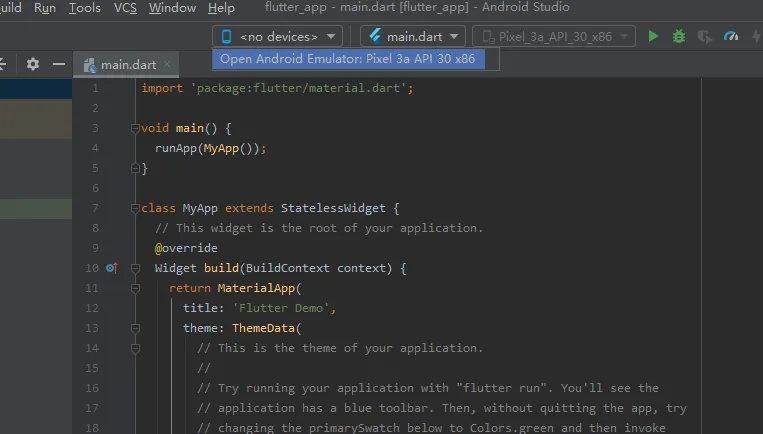Collapse the comment block fold on line 14
The image size is (763, 434).
click(135, 348)
